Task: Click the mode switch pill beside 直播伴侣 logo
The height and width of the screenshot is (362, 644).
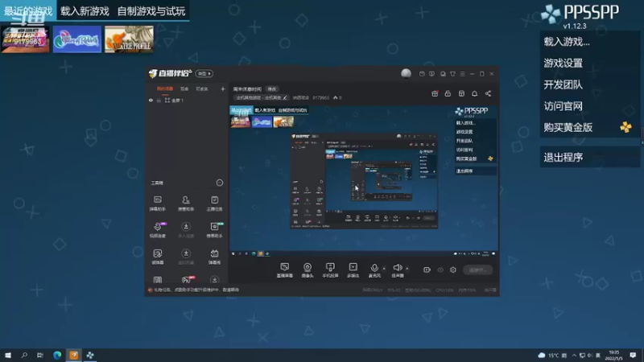Action: 204,73
